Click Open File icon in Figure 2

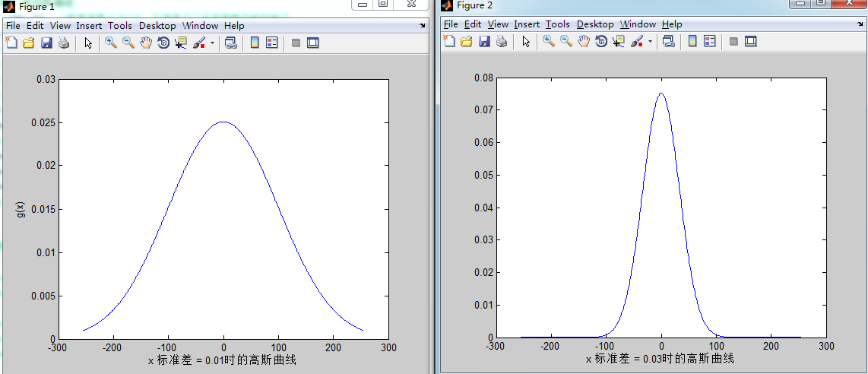pos(467,42)
